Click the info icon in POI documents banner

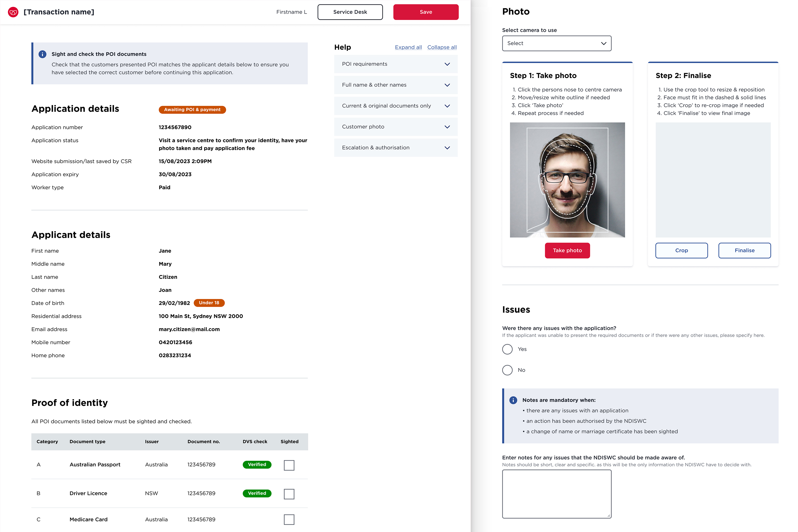coord(42,54)
